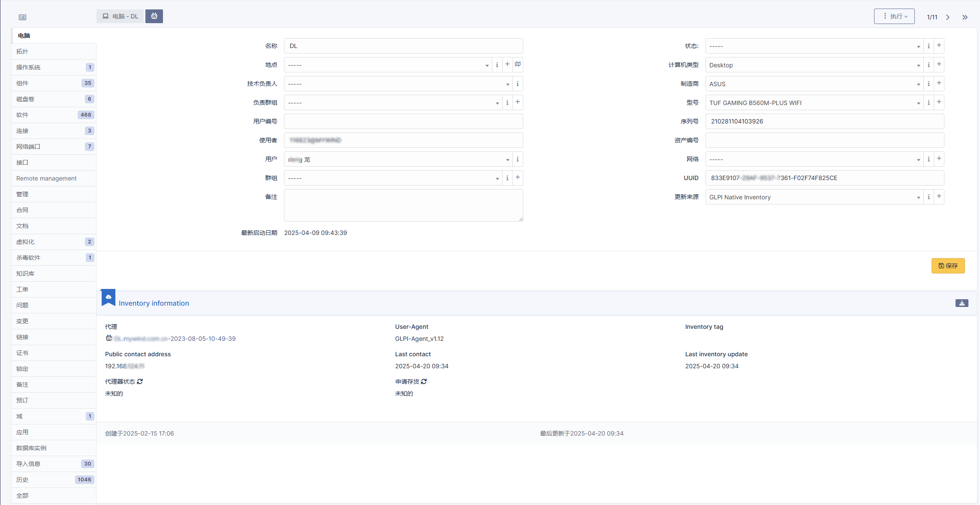Open 地点 dropdown
980x505 pixels.
[388, 65]
